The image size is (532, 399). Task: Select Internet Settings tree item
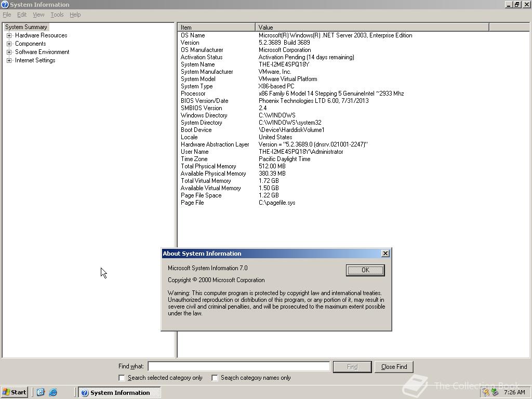point(35,60)
